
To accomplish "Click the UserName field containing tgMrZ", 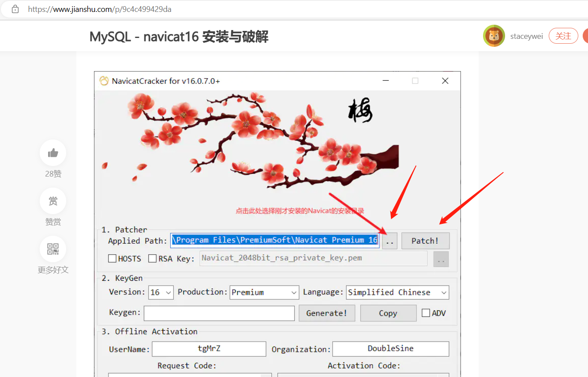I will click(x=209, y=349).
